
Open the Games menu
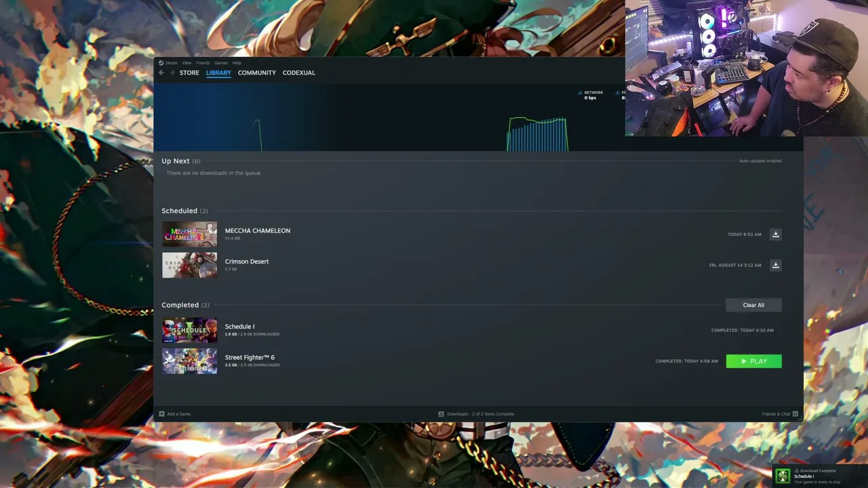(x=221, y=63)
